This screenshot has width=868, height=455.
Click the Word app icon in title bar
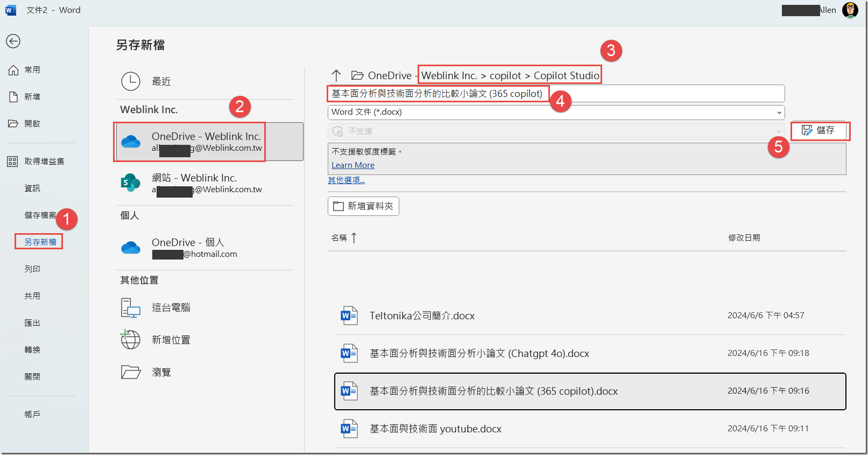coord(10,10)
